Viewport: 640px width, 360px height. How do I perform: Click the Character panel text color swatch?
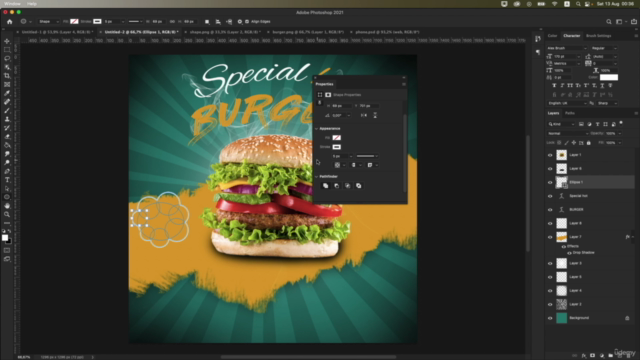tap(609, 78)
